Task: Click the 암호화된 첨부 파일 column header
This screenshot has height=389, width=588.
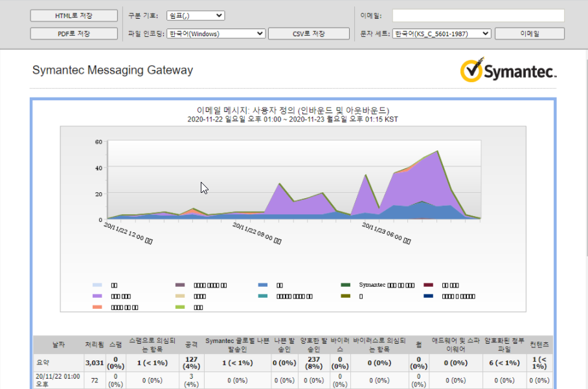Action: (x=504, y=345)
